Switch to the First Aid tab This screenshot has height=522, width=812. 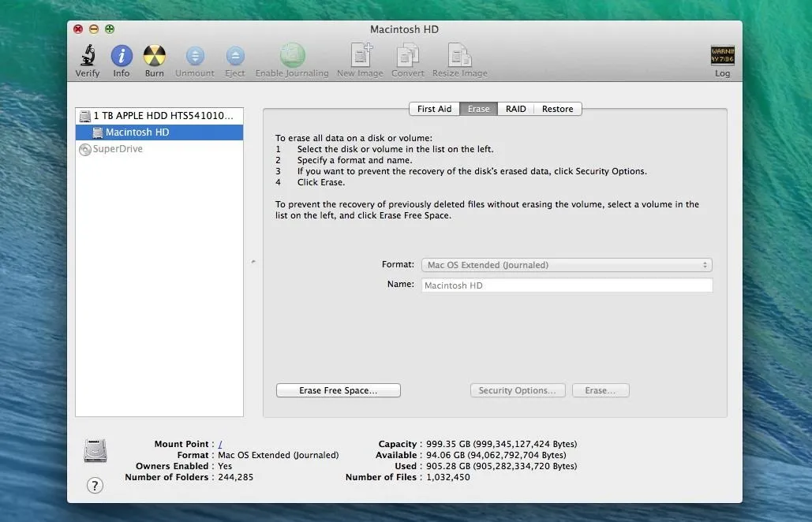[434, 109]
